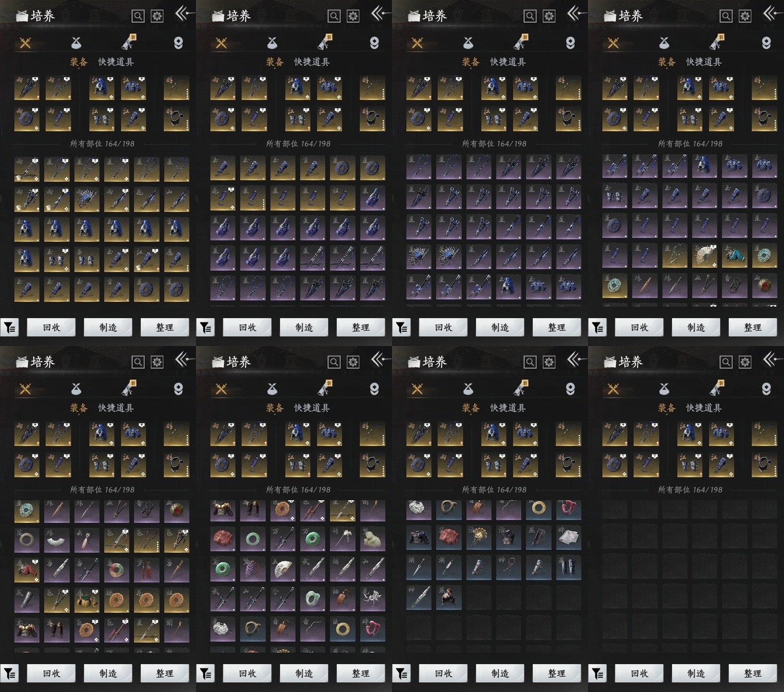Screen dimensions: 784x692
Task: Select the 装备 tab in the bottom-right panel
Action: [x=667, y=408]
